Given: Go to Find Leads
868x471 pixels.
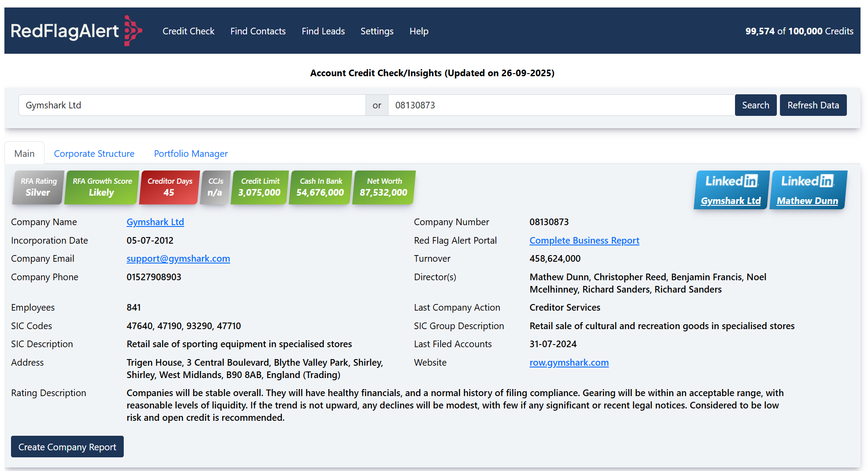Looking at the screenshot, I should 323,31.
